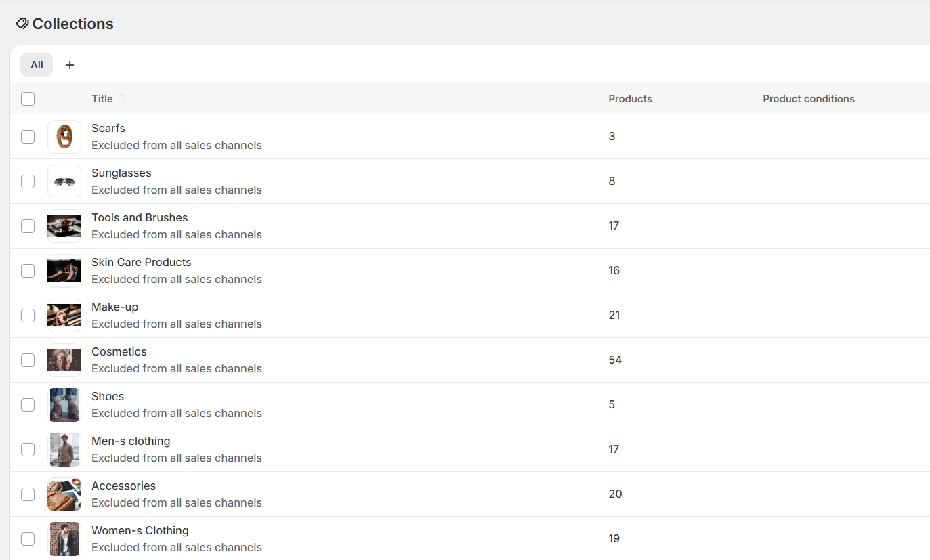Open the Make-up collection link
Screen dimensions: 930x560
pyautogui.click(x=114, y=307)
